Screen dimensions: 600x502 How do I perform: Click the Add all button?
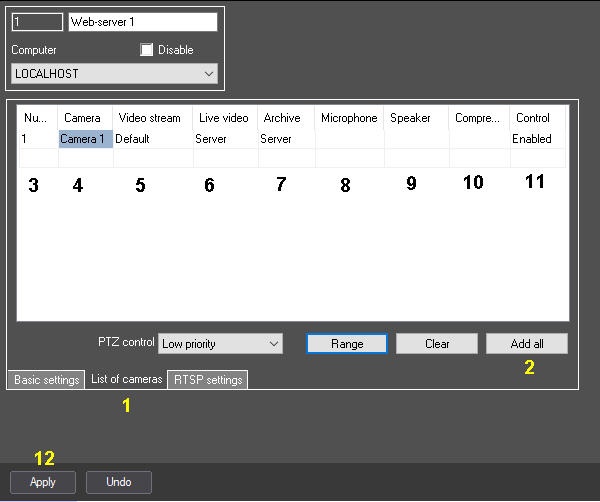point(527,344)
